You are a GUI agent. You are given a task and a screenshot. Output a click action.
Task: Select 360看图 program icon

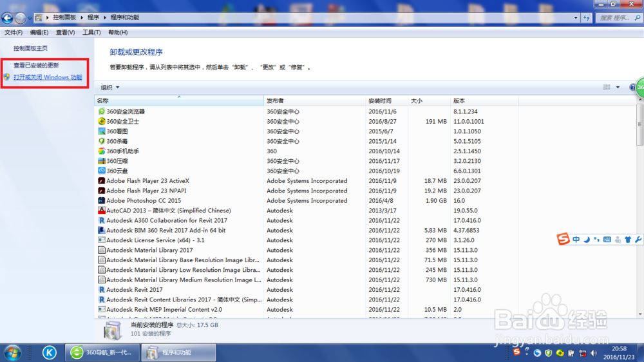102,131
